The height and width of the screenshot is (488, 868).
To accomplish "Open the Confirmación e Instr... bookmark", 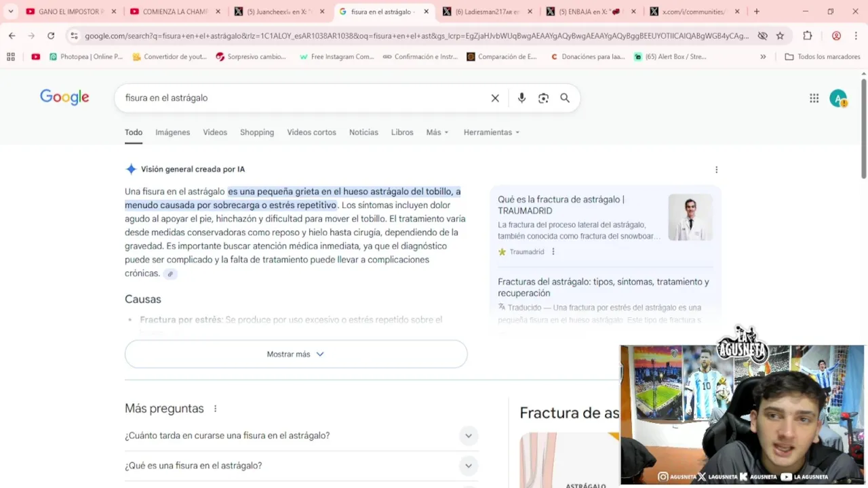I will [420, 57].
